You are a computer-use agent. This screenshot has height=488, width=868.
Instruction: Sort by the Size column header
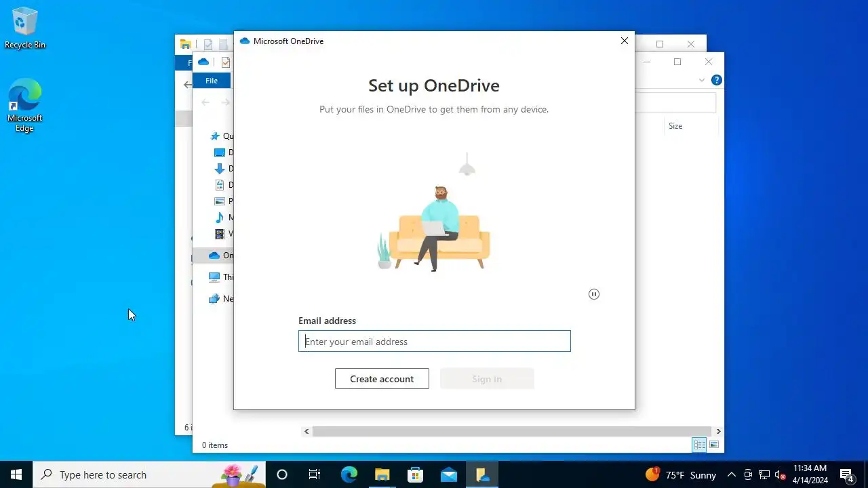pos(675,126)
